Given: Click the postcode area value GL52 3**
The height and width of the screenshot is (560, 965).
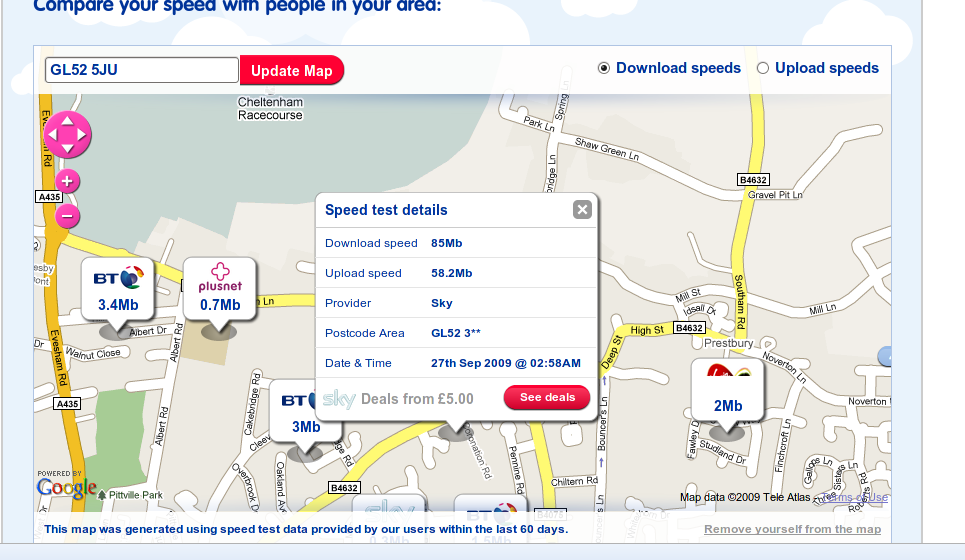Looking at the screenshot, I should pos(455,333).
